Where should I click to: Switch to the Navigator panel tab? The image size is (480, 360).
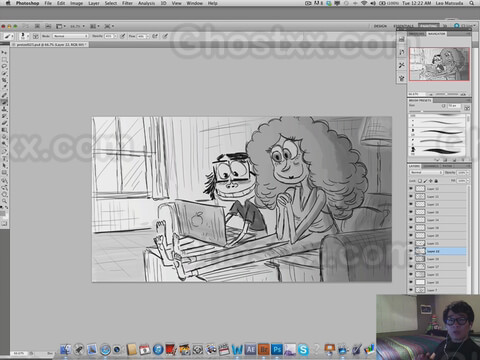point(436,34)
